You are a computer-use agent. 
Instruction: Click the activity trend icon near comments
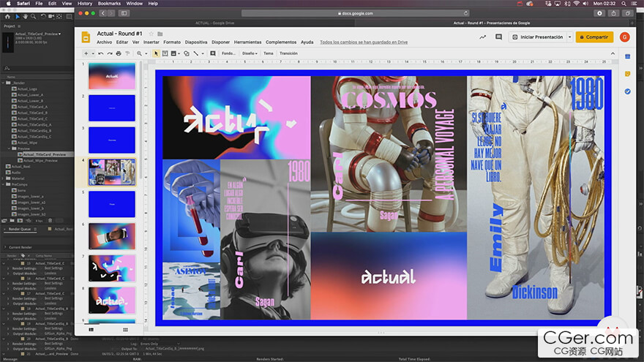[x=482, y=37]
